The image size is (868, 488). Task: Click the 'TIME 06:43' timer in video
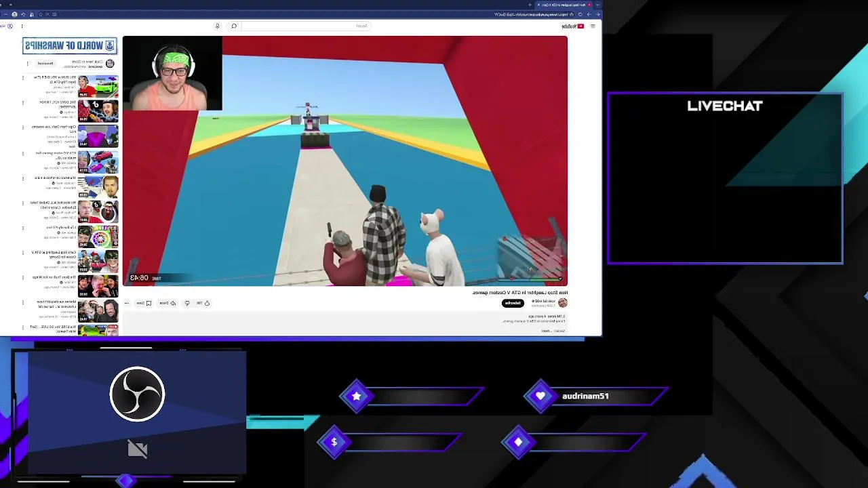pos(146,278)
